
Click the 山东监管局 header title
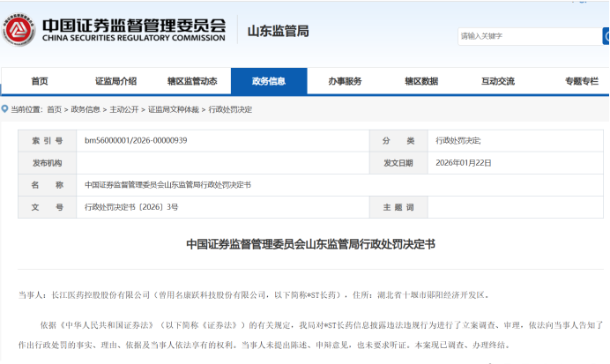click(x=279, y=31)
